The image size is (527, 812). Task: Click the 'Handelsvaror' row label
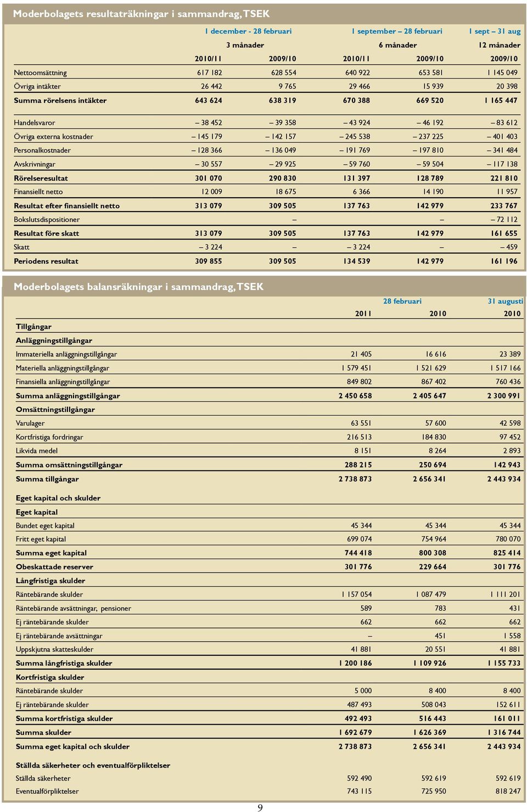pyautogui.click(x=35, y=123)
